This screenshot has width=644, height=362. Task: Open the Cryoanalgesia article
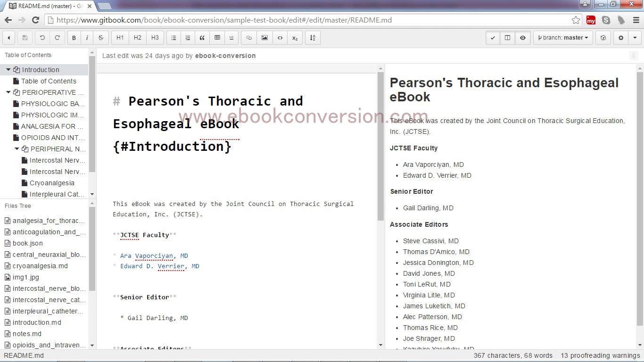(52, 183)
